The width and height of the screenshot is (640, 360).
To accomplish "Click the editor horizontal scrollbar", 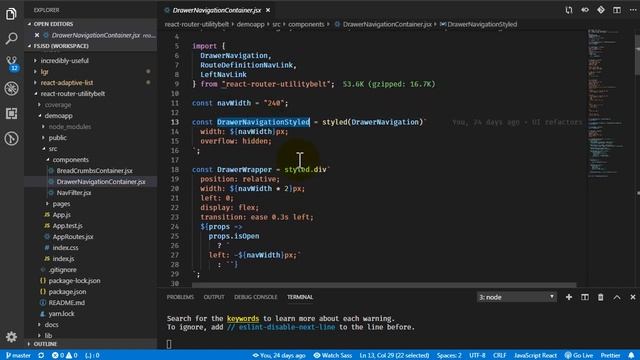I will [x=384, y=285].
